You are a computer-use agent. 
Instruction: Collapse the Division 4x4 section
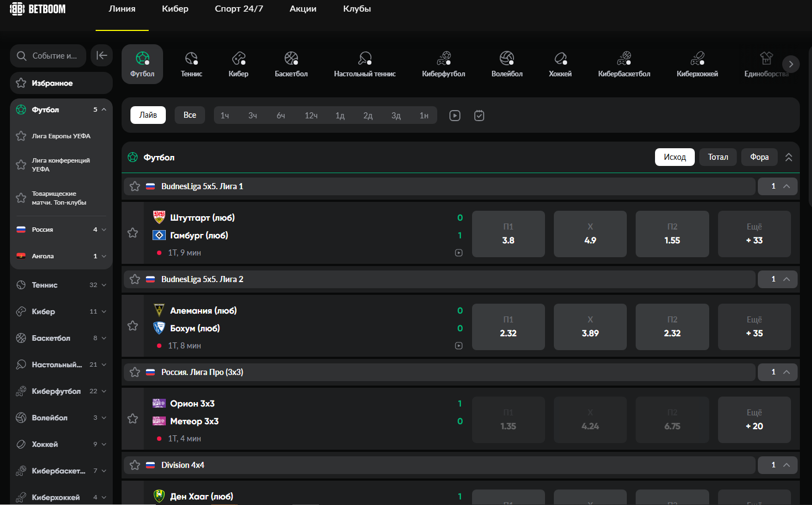[777, 465]
